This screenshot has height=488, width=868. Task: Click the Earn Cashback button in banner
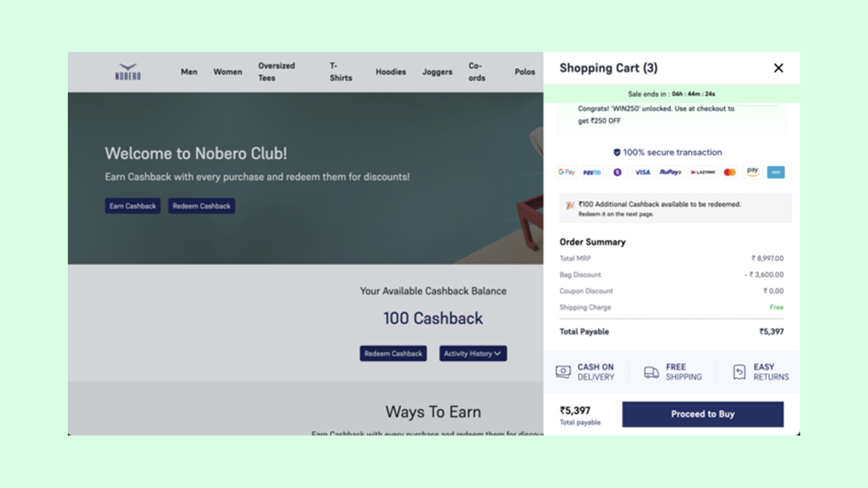(132, 206)
